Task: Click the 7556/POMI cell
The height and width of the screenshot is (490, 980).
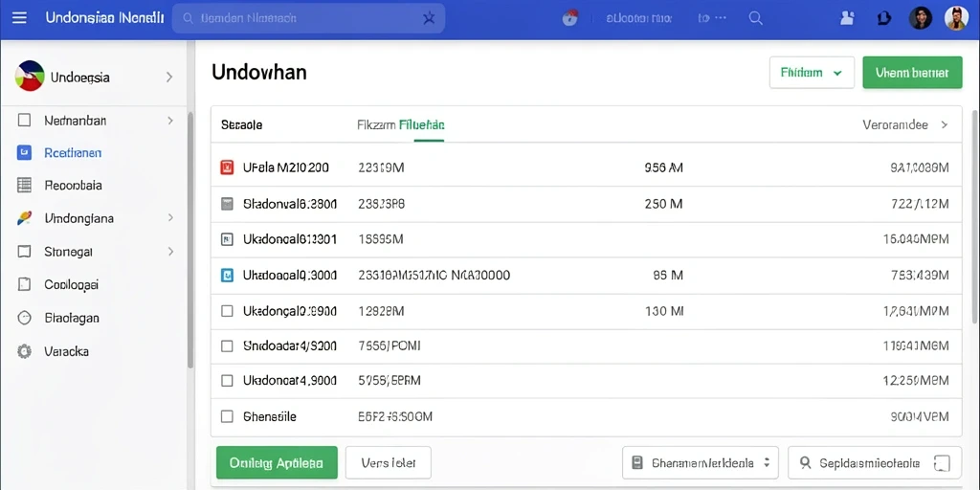Action: pyautogui.click(x=390, y=345)
